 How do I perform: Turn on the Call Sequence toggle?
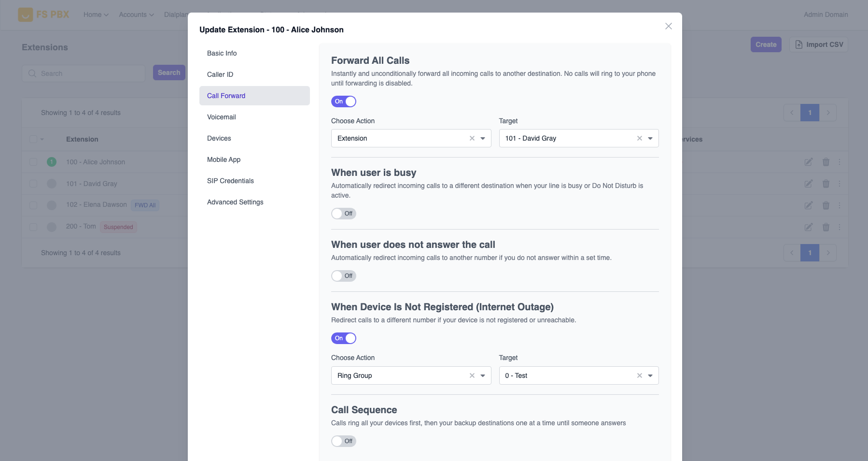[x=343, y=441]
